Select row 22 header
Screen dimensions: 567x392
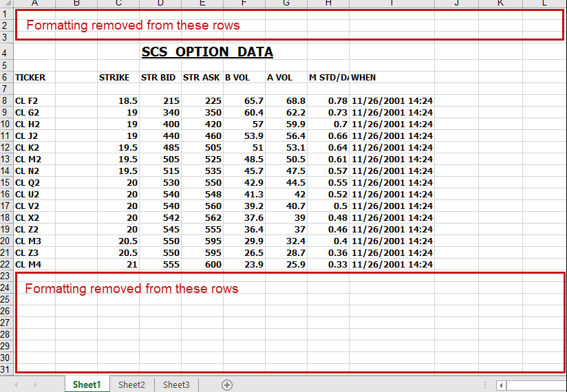(x=6, y=265)
